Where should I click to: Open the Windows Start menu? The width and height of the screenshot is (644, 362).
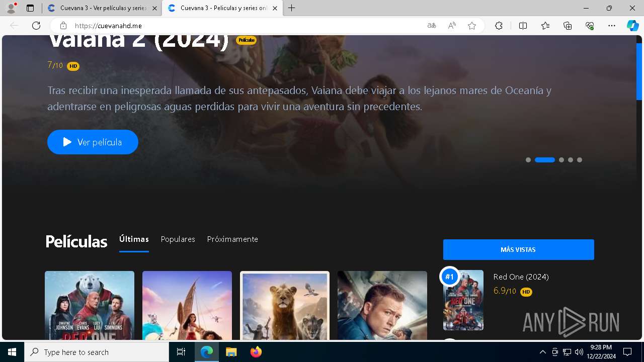(12, 352)
